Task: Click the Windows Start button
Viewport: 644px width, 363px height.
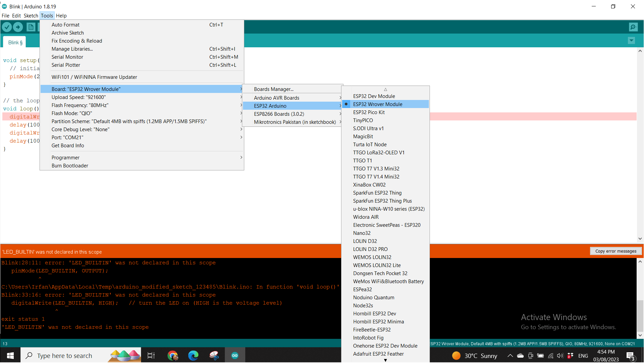Action: click(x=10, y=355)
